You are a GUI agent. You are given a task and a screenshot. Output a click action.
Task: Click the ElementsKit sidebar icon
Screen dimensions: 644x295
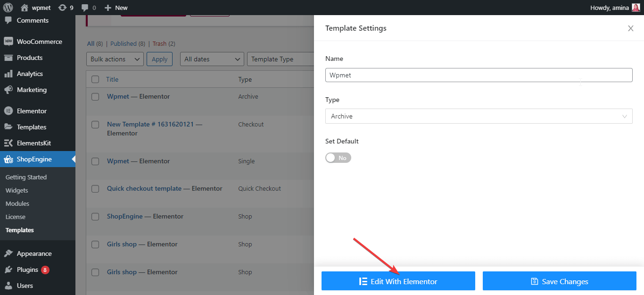point(8,143)
